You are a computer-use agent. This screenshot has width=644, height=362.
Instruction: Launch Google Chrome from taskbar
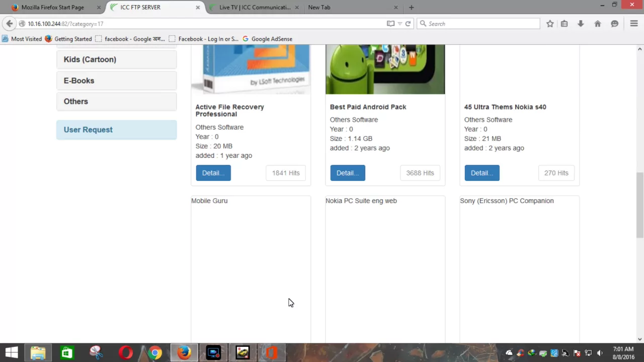[155, 352]
